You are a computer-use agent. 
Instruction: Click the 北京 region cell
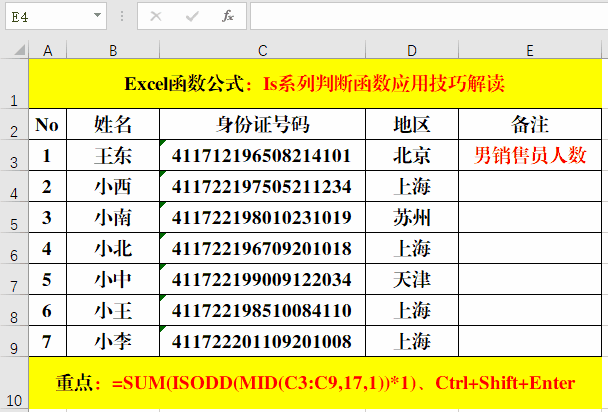tap(412, 155)
